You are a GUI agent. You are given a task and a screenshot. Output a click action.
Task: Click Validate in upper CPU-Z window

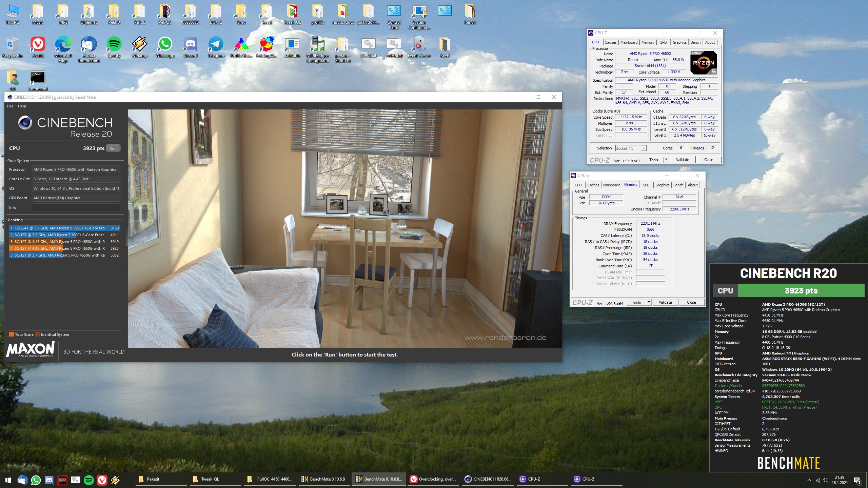click(x=683, y=160)
